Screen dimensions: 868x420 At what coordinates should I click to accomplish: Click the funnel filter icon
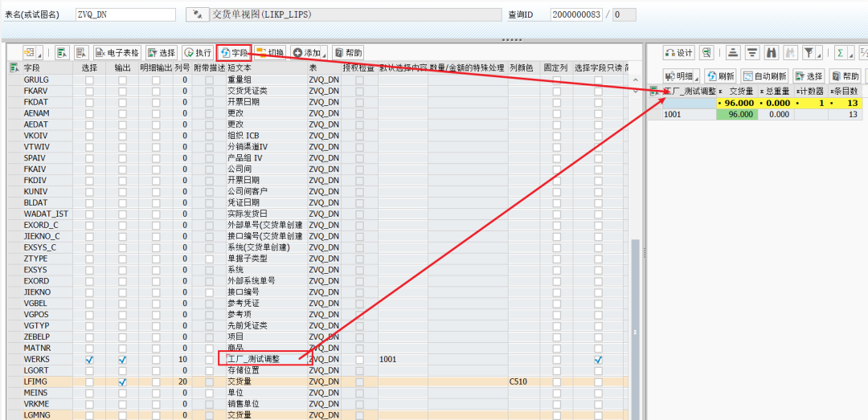coord(809,53)
